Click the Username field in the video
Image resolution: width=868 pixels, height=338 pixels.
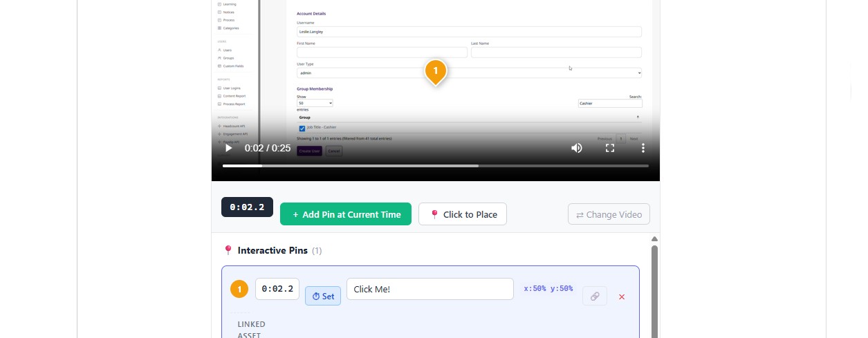coord(469,32)
